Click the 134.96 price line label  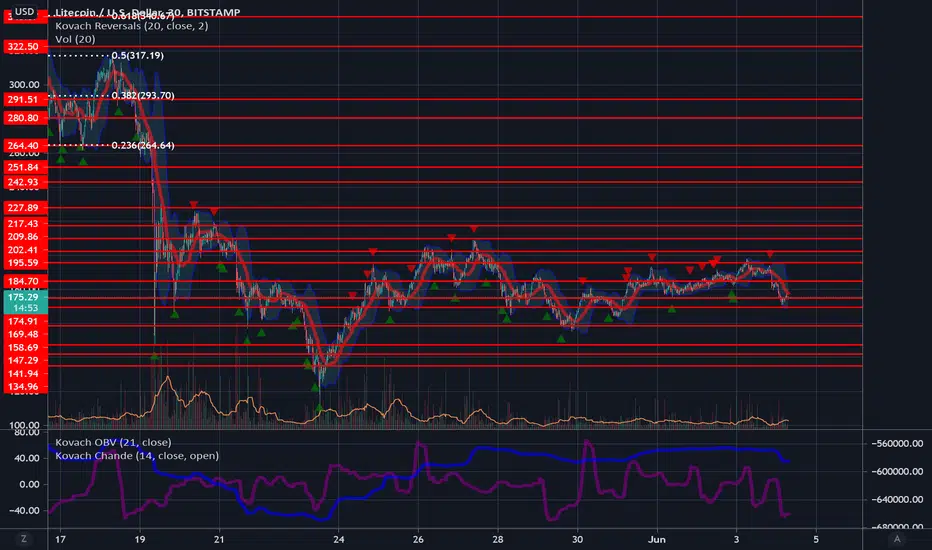24,386
